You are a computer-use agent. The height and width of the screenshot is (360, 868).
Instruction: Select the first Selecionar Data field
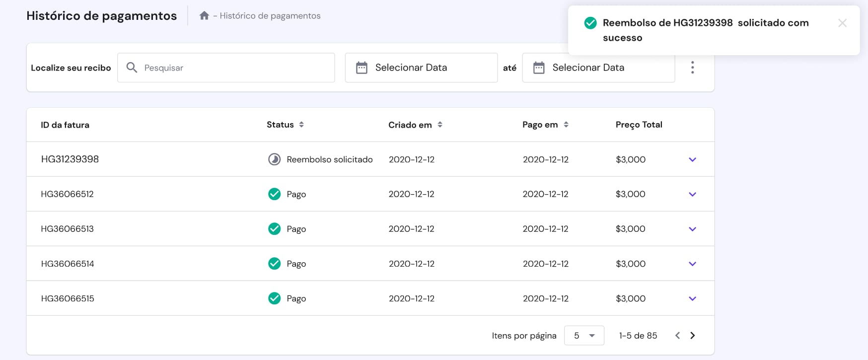click(421, 68)
